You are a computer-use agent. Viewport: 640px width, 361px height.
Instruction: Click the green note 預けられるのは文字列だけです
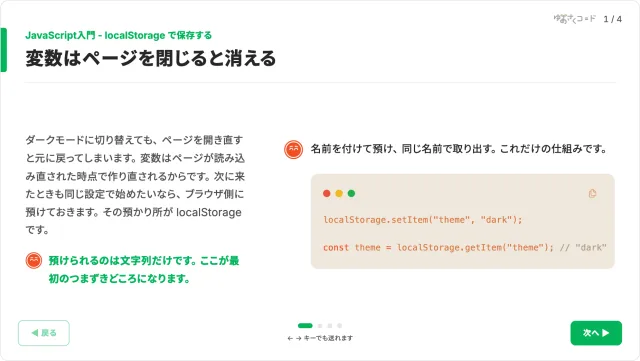click(144, 270)
